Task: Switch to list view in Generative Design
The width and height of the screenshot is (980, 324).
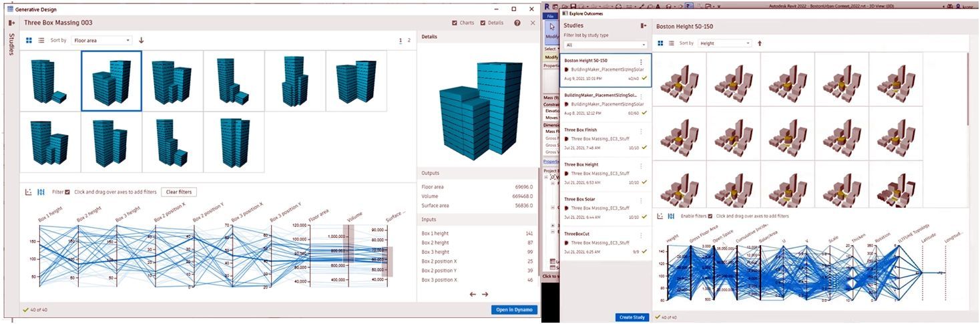Action: point(41,40)
